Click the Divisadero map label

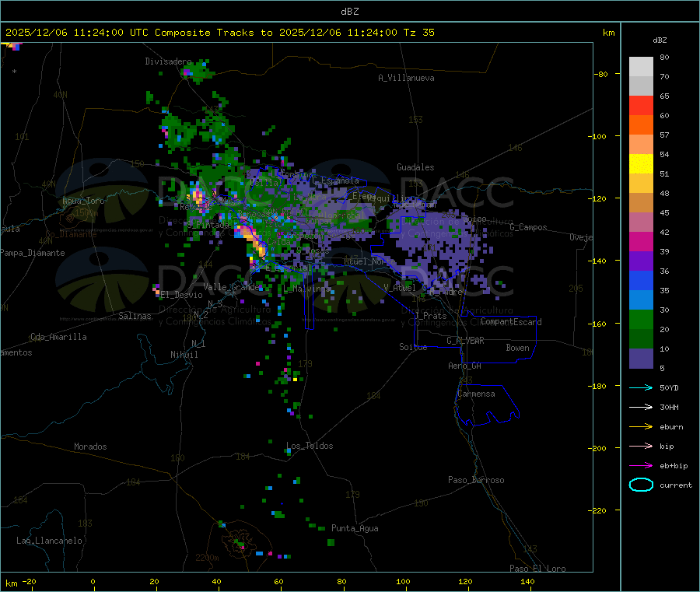tap(168, 61)
